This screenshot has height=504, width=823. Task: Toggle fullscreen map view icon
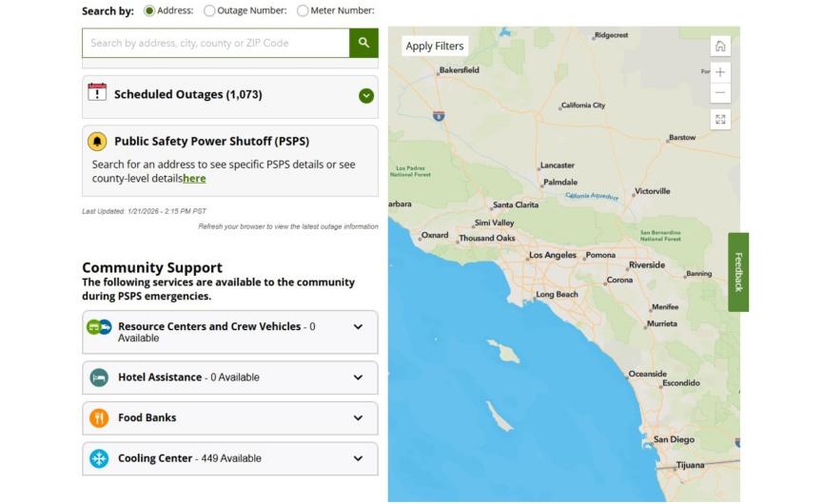[x=720, y=120]
